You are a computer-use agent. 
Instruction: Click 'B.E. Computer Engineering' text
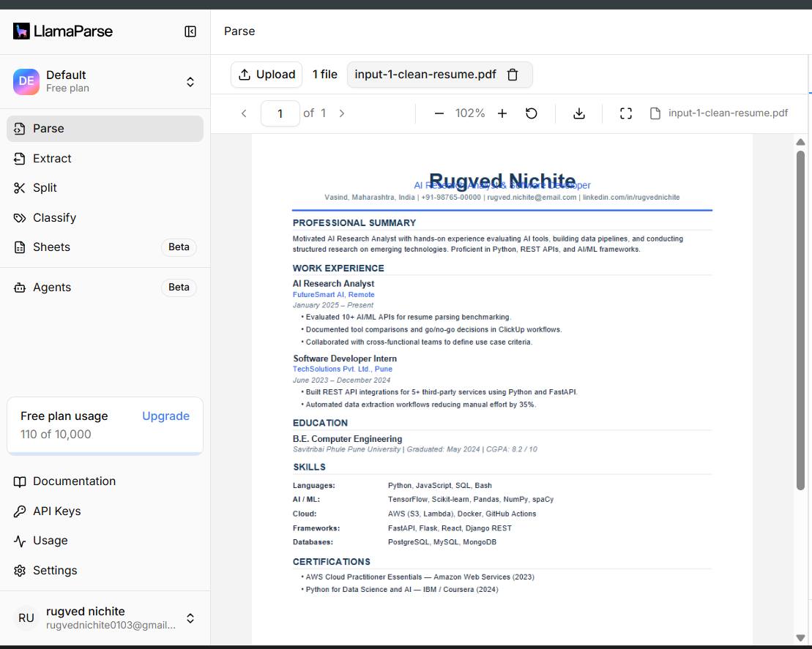(348, 439)
